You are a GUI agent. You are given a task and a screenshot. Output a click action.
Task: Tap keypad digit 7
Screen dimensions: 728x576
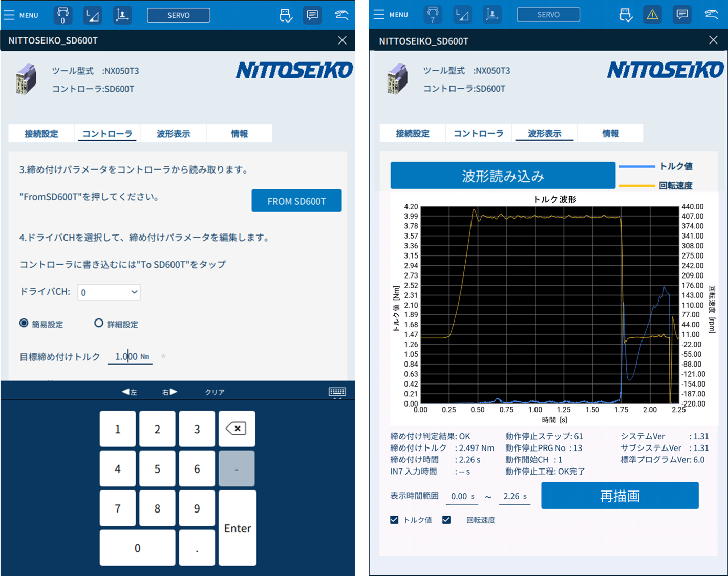(x=118, y=508)
